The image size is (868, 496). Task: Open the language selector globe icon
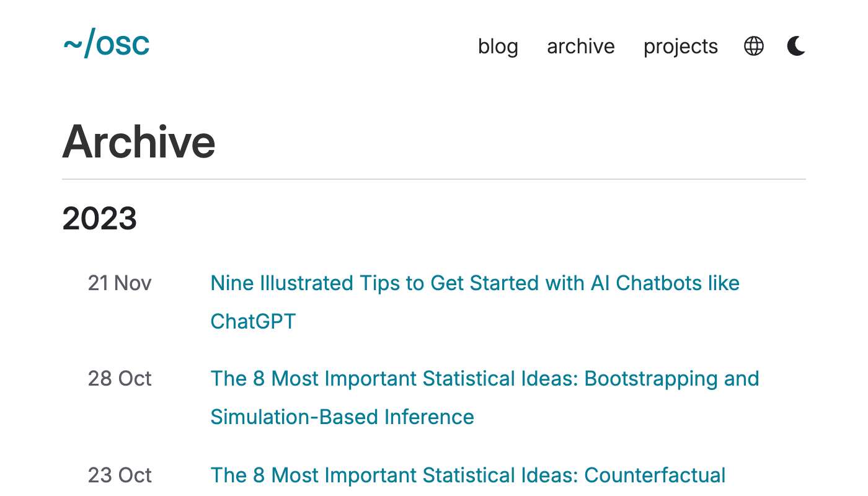click(753, 46)
